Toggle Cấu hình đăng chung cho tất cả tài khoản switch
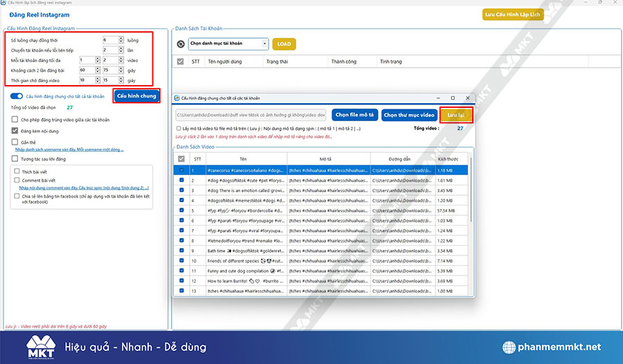The height and width of the screenshot is (364, 623). coord(17,96)
